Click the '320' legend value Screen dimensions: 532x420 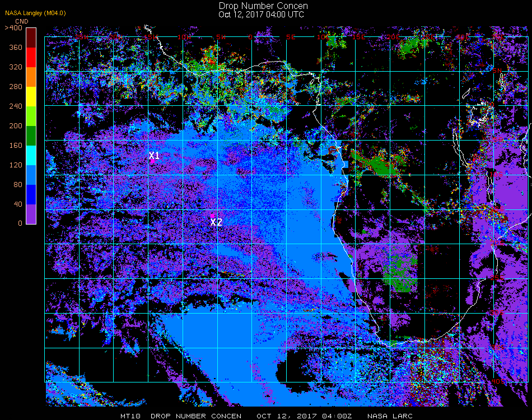[x=16, y=67]
